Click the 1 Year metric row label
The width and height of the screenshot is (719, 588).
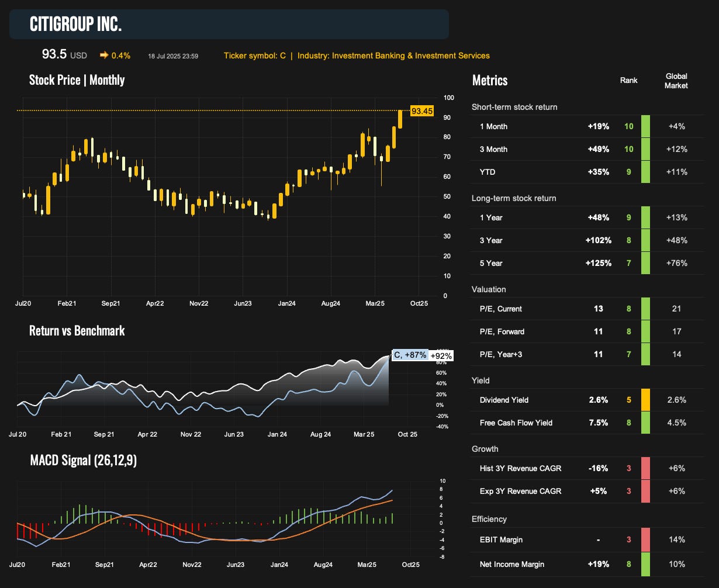tap(491, 217)
